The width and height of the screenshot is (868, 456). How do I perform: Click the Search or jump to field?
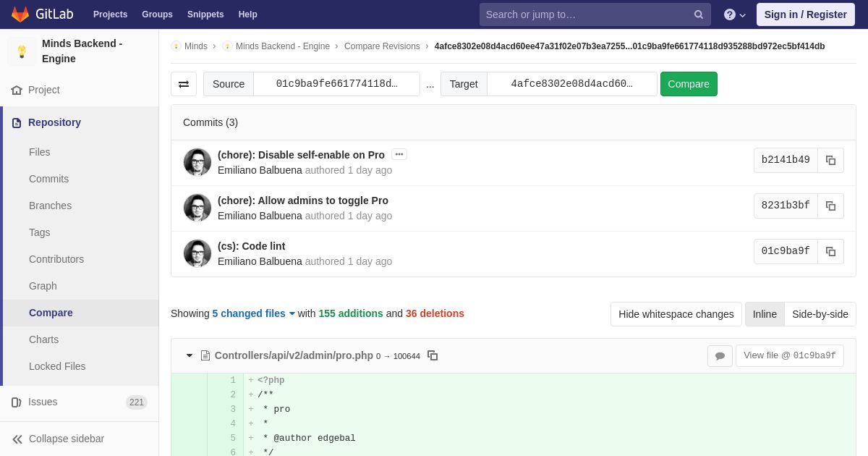[x=586, y=14]
